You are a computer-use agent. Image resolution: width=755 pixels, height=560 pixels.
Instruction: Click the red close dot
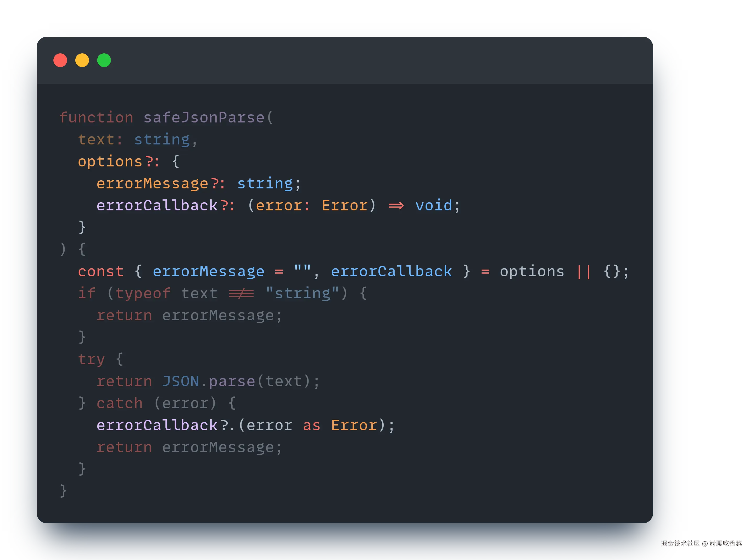[60, 60]
